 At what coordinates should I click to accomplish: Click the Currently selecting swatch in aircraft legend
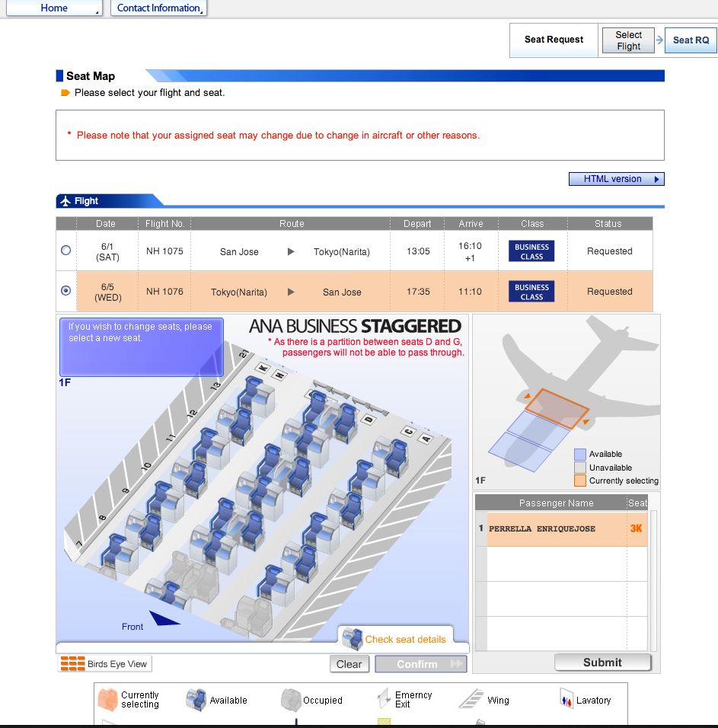[579, 481]
